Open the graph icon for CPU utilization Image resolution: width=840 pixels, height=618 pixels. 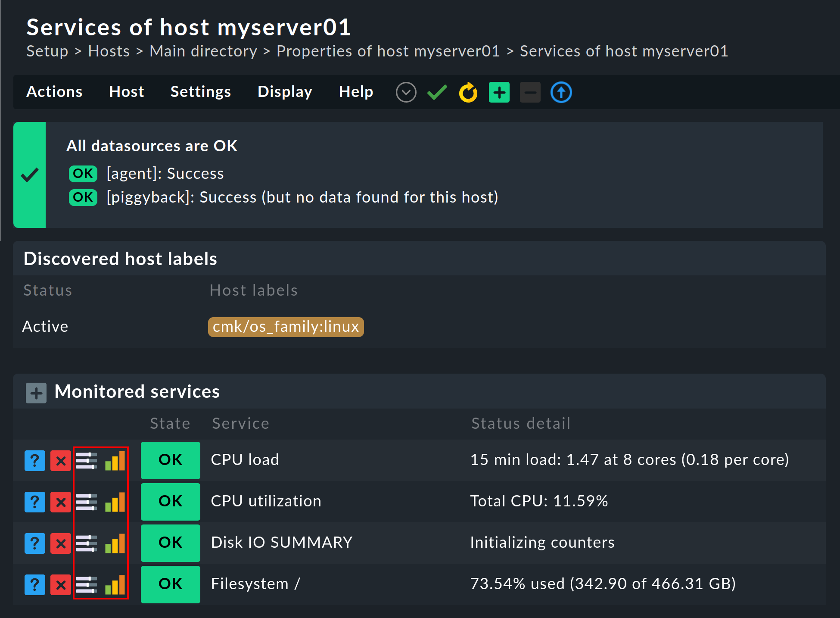pos(115,502)
